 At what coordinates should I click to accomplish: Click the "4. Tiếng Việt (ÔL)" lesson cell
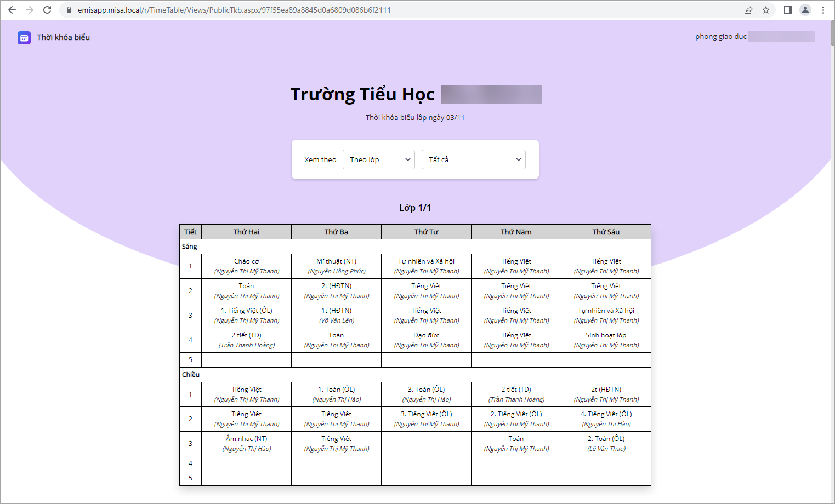click(606, 419)
